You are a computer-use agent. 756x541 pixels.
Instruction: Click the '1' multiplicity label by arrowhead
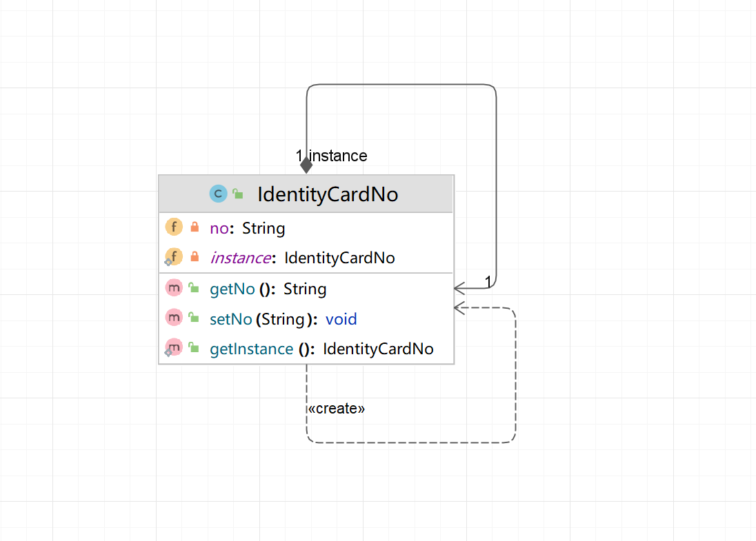click(488, 281)
